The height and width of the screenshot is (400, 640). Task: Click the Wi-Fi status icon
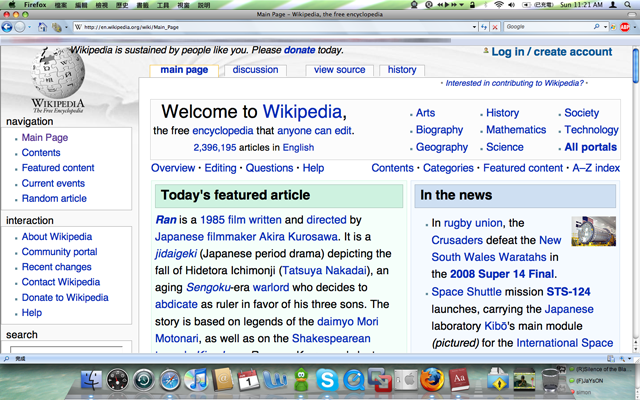click(498, 4)
